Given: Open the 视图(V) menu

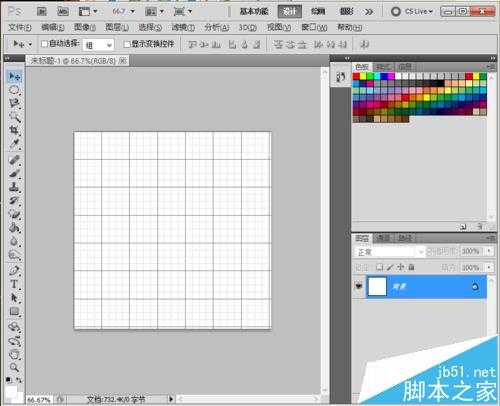Looking at the screenshot, I should click(279, 27).
